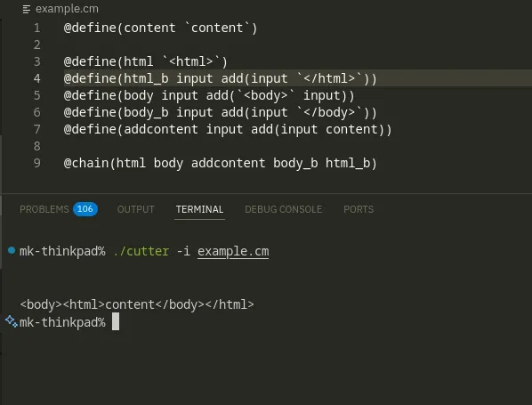
Task: Click line number 9 in the gutter
Action: [x=37, y=163]
